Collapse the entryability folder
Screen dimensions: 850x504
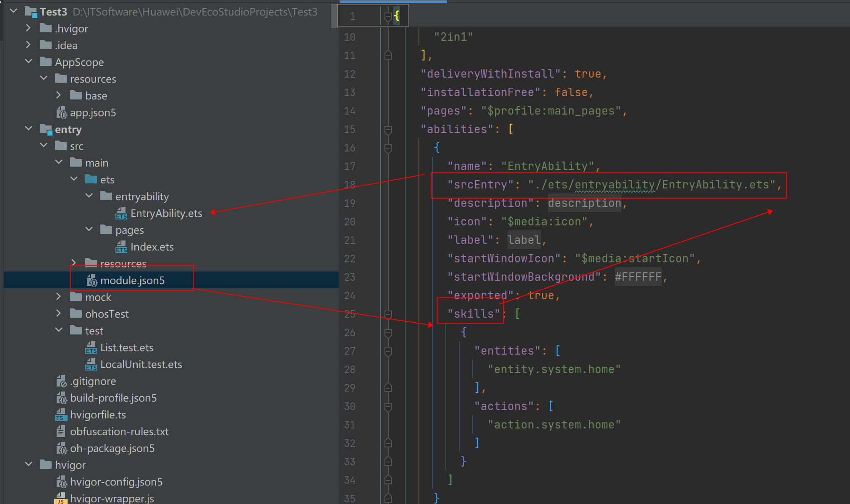pyautogui.click(x=89, y=196)
